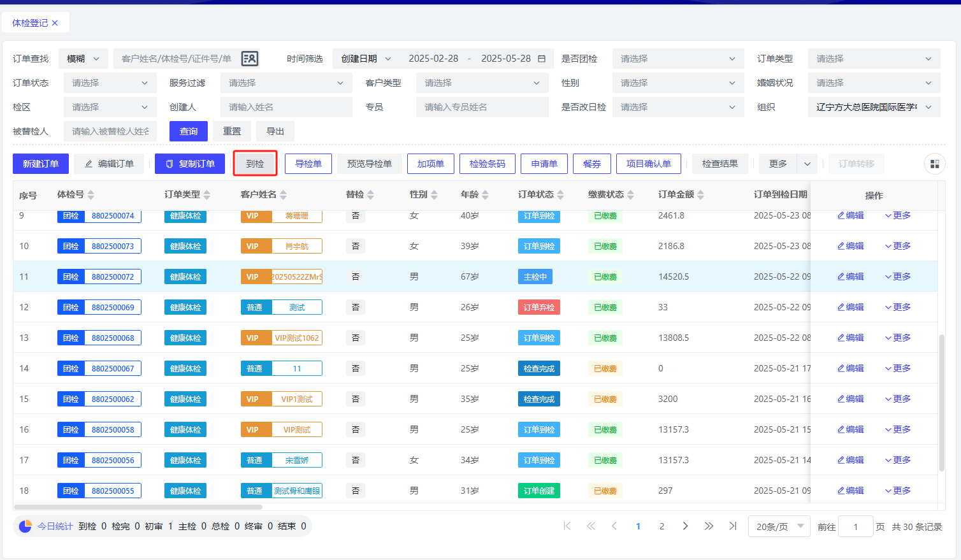Jump forward several pages double arrow
961x560 pixels.
pyautogui.click(x=709, y=526)
